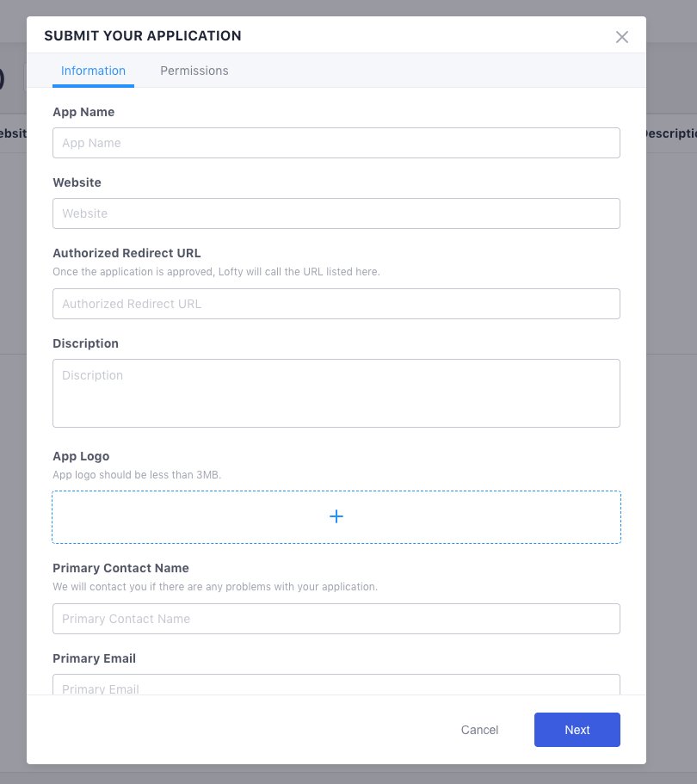Click the Primary Email input field
The width and height of the screenshot is (697, 784).
click(x=336, y=686)
